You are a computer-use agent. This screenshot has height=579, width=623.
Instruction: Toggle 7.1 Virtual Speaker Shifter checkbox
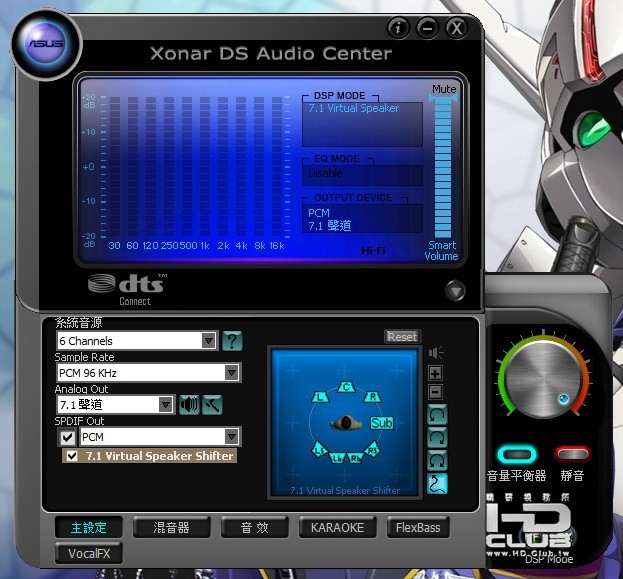(x=72, y=456)
